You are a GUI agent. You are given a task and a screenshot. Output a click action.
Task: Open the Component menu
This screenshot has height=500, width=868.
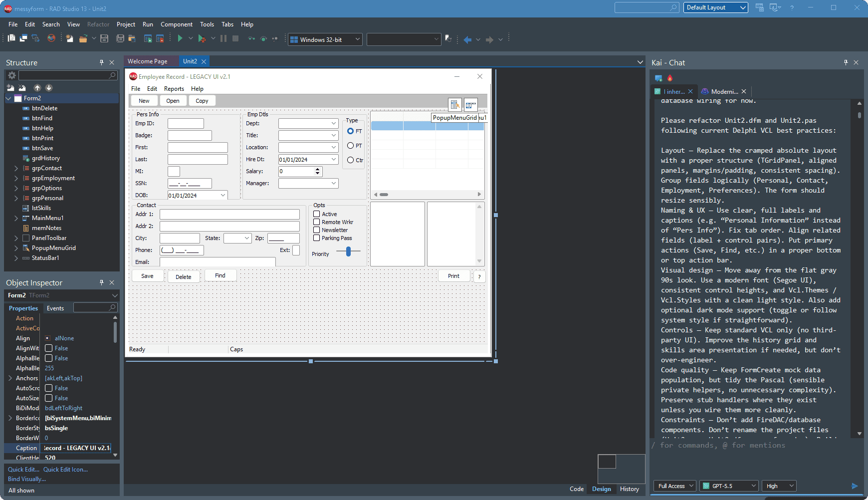click(176, 24)
